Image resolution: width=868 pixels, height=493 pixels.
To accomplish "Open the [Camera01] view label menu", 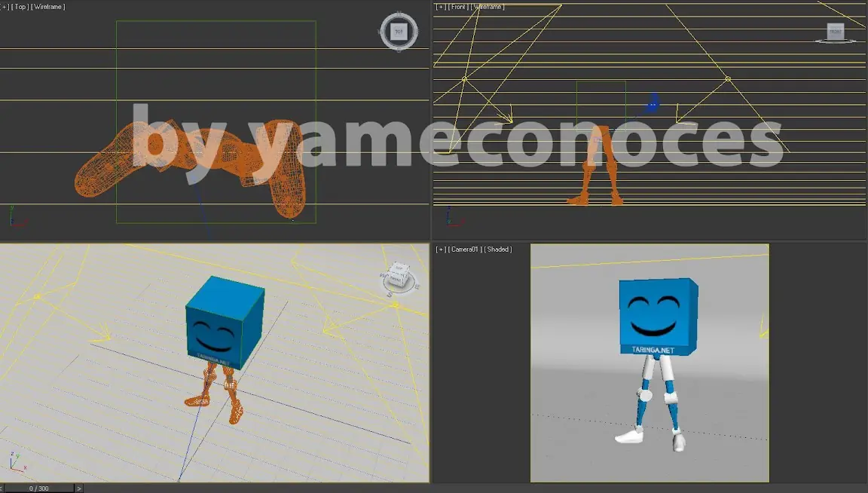I will pyautogui.click(x=464, y=250).
